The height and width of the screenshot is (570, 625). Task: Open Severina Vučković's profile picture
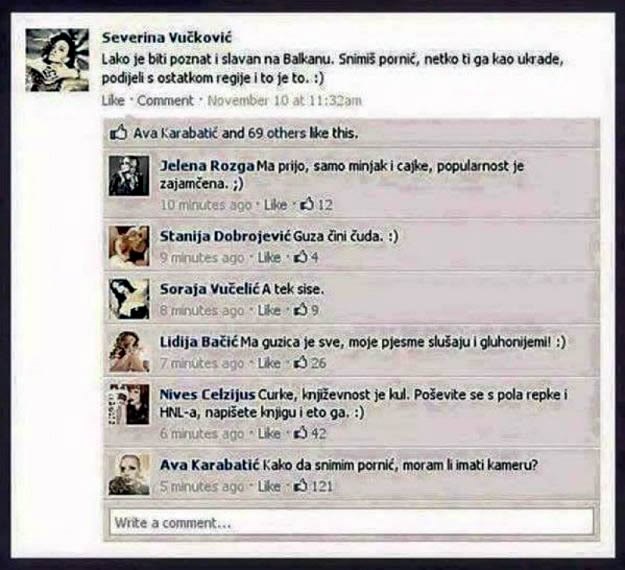click(x=57, y=60)
